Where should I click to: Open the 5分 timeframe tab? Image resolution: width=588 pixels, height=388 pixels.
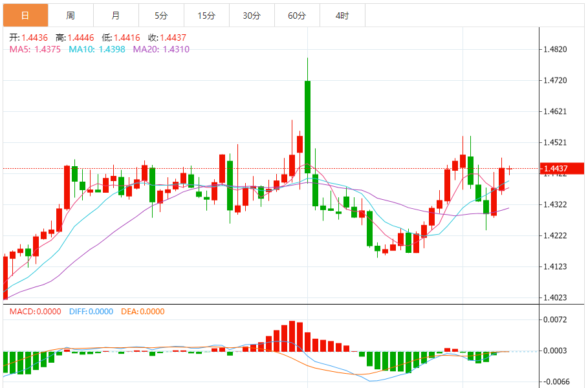162,16
